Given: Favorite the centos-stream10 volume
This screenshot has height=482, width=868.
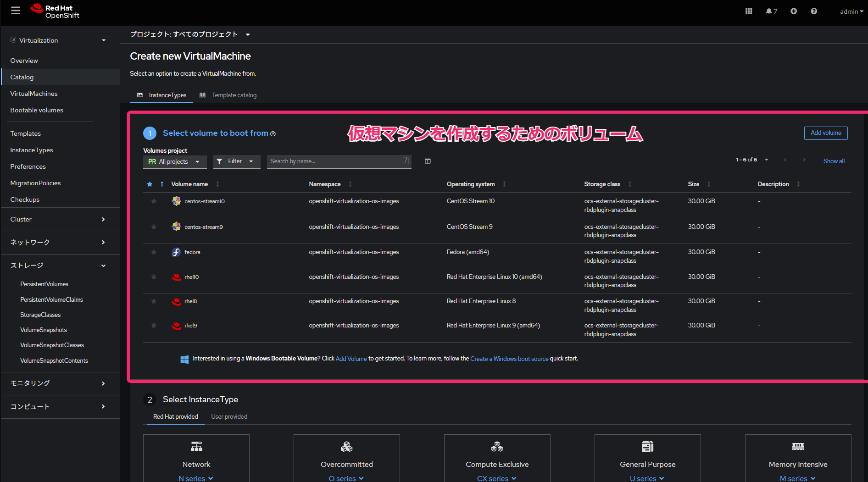Looking at the screenshot, I should point(154,201).
